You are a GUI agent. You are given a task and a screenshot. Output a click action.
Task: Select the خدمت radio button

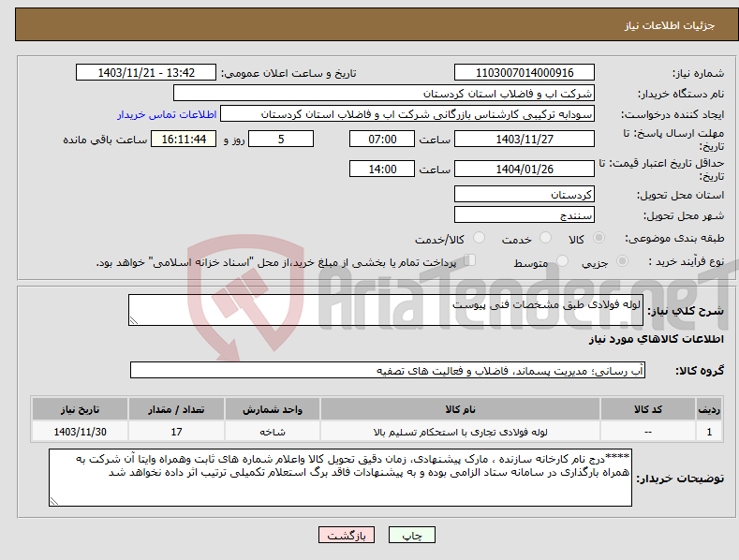point(545,238)
